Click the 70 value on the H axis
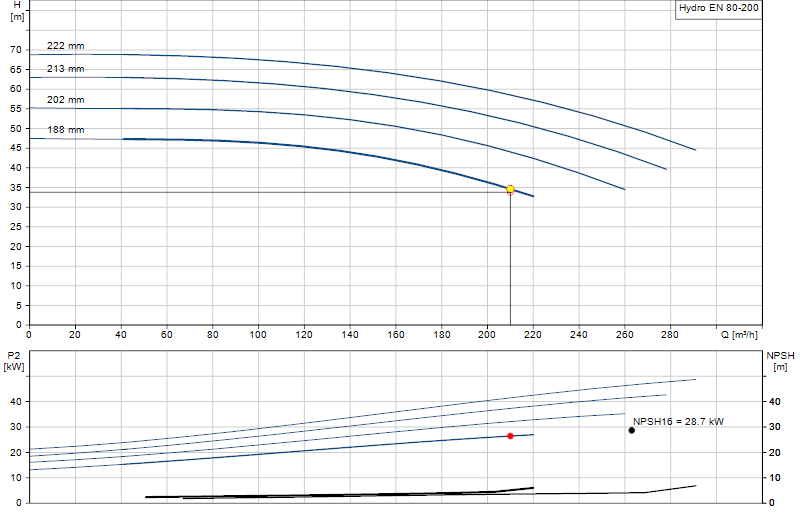800x520 pixels. 16,50
